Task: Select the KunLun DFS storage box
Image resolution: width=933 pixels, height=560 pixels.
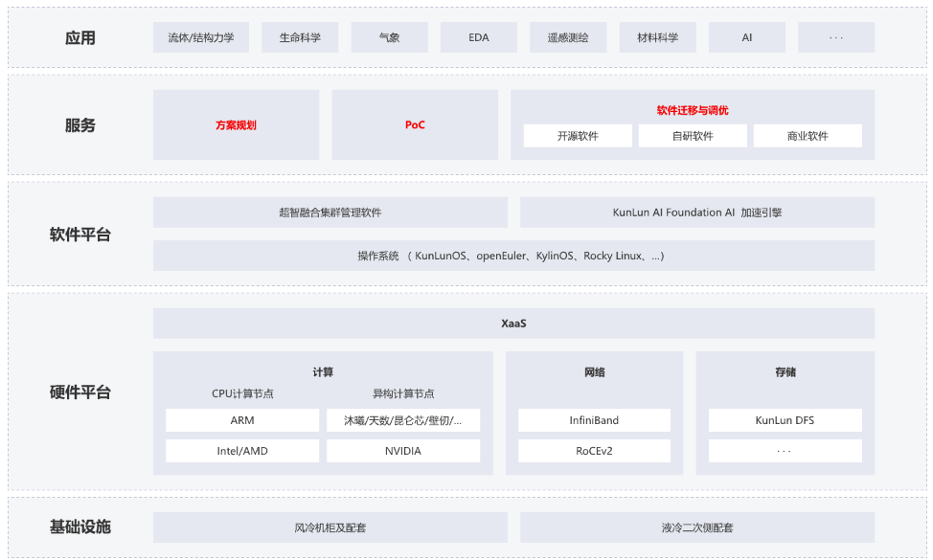Action: tap(785, 420)
